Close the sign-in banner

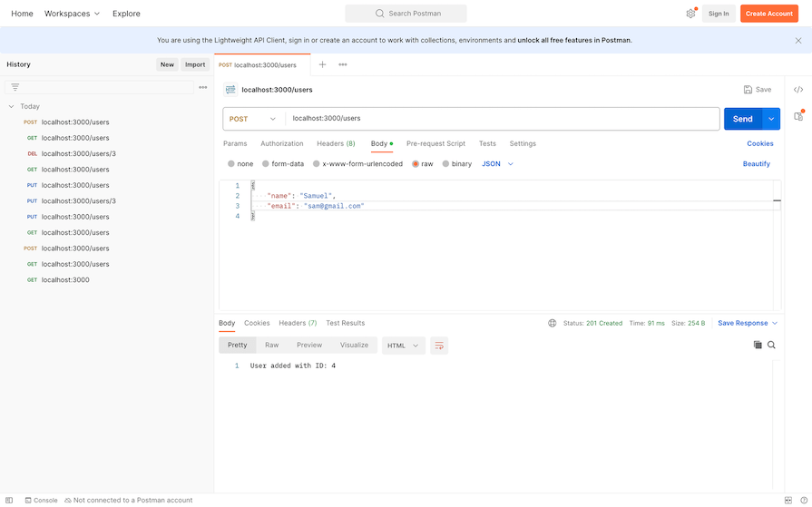(x=798, y=40)
